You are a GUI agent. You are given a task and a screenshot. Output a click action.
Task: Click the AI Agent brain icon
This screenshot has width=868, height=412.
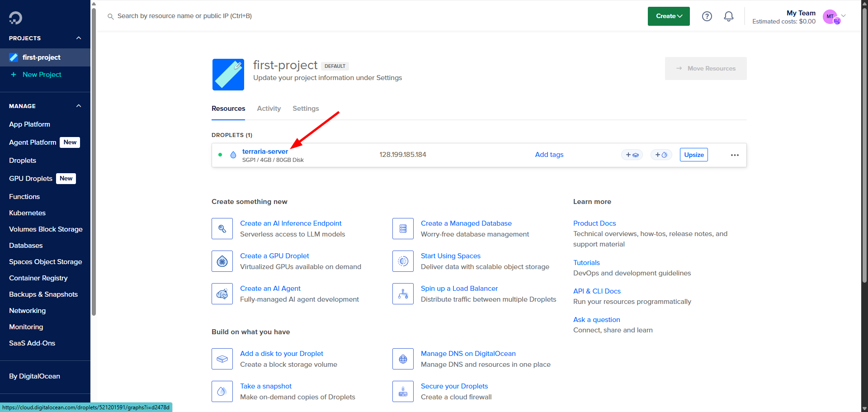point(222,294)
